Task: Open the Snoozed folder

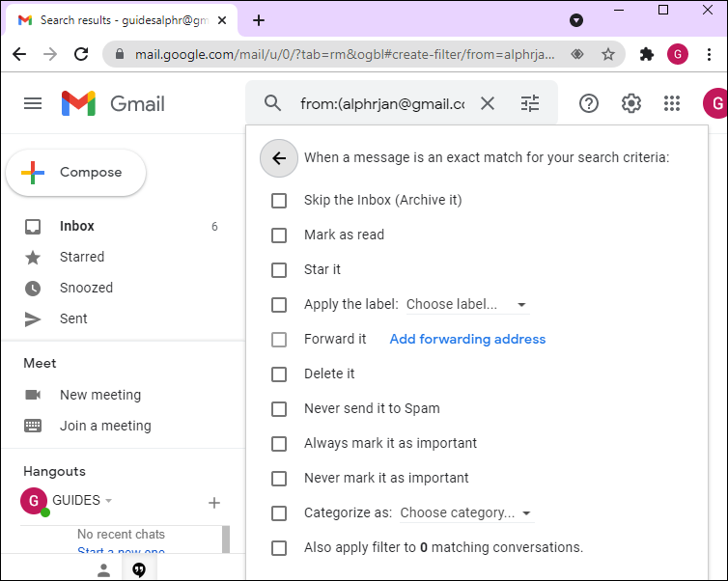Action: tap(86, 288)
